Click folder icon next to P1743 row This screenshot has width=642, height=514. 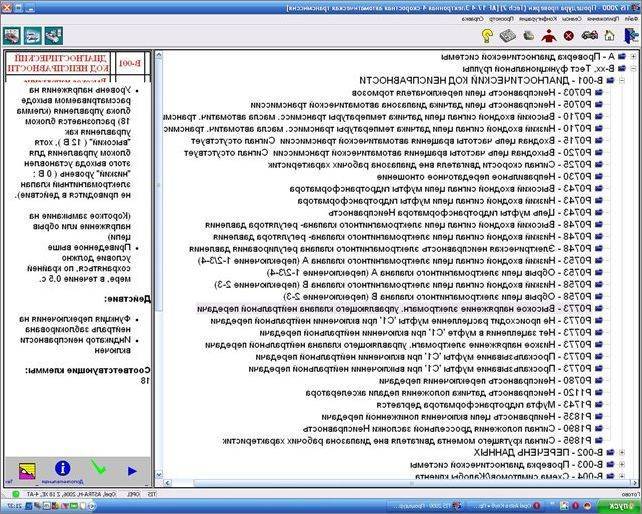click(599, 405)
